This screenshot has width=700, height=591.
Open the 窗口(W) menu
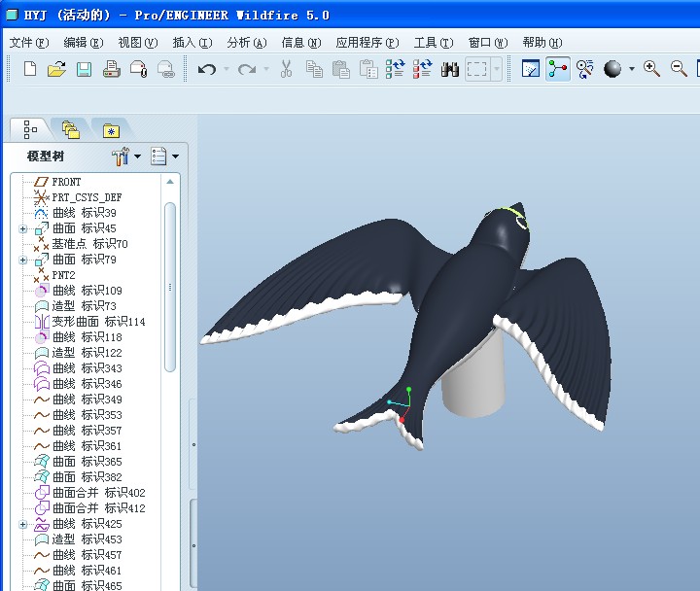488,43
